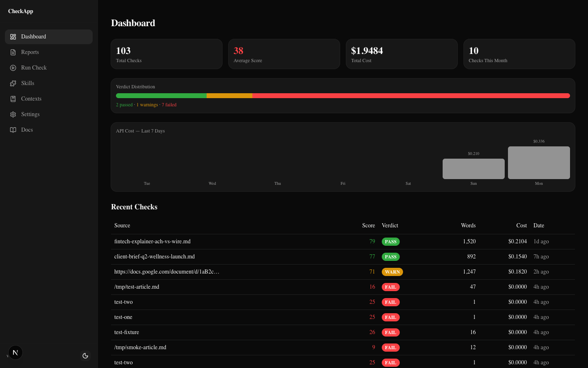The width and height of the screenshot is (588, 368).
Task: Click the Settings gear icon
Action: [13, 114]
